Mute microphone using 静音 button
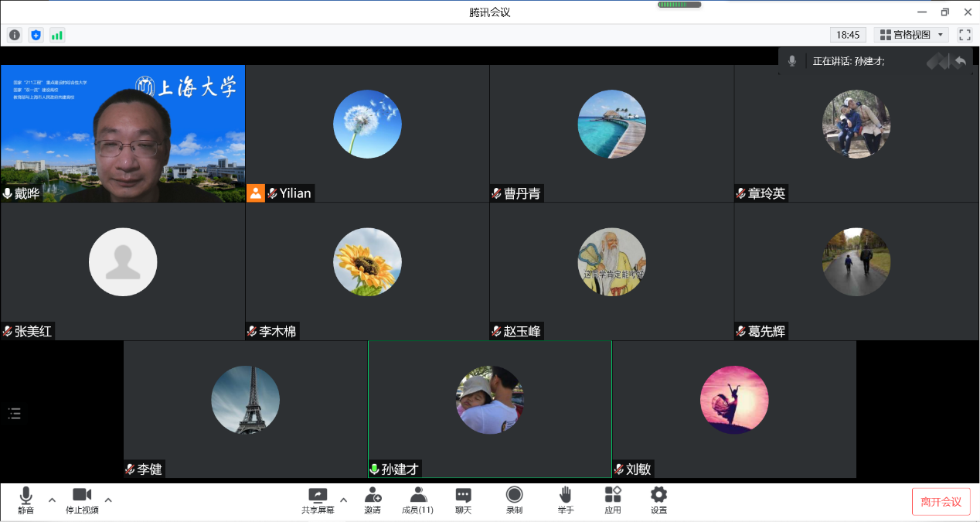980x522 pixels. click(x=26, y=500)
